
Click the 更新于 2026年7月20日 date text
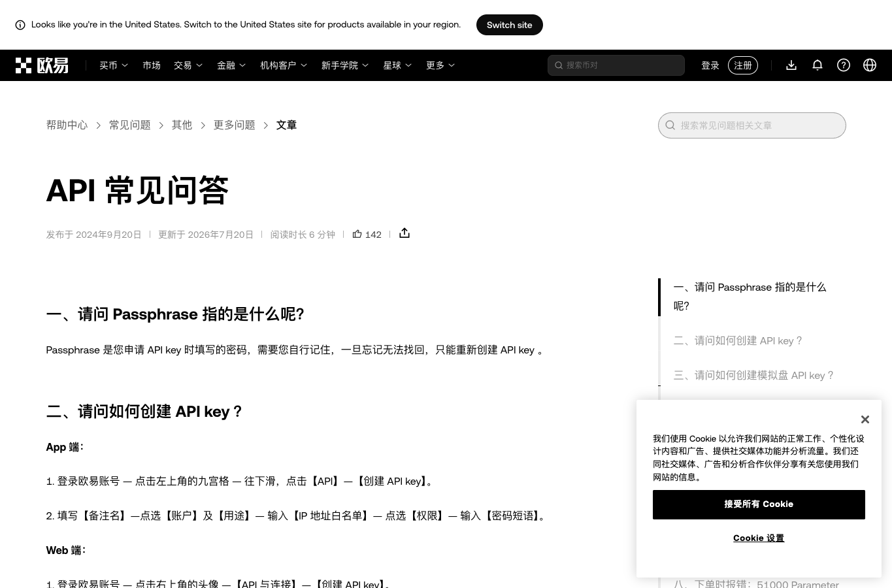[x=206, y=235]
